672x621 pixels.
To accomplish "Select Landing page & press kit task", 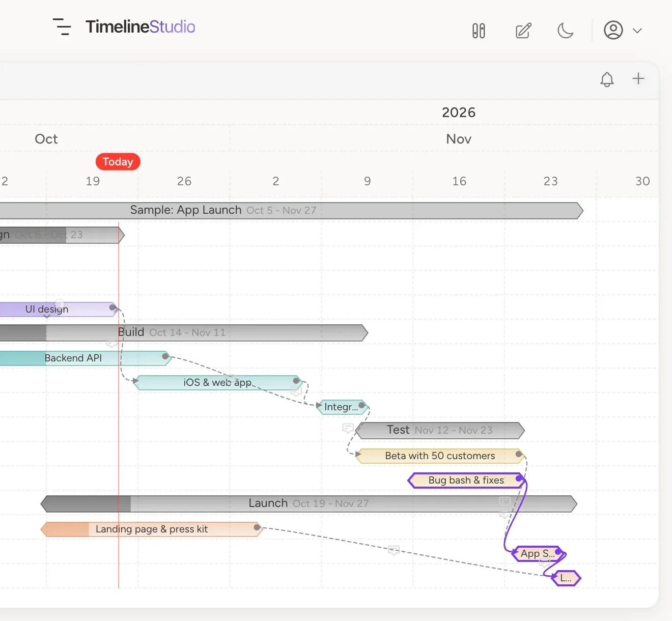I will (152, 529).
